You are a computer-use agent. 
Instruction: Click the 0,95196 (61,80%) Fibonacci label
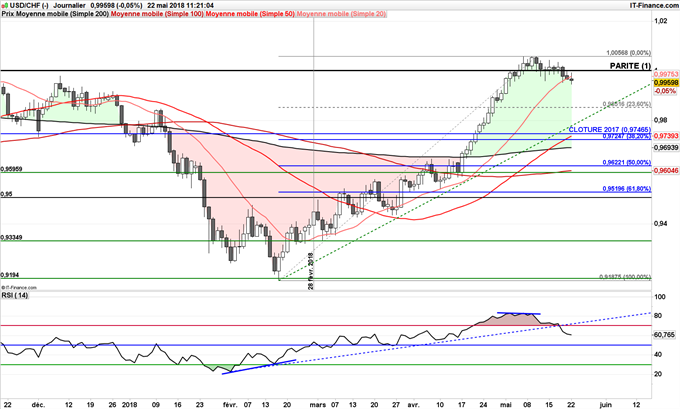627,189
